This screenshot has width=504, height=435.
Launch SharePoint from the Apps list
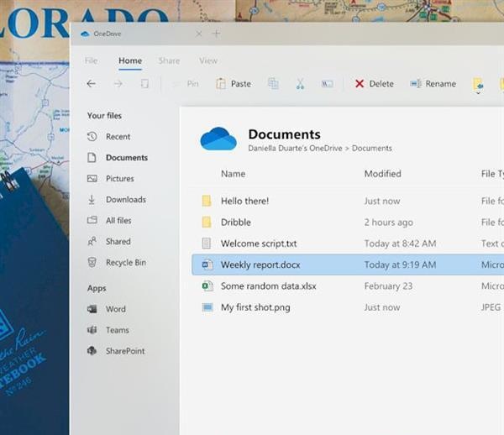coord(116,351)
